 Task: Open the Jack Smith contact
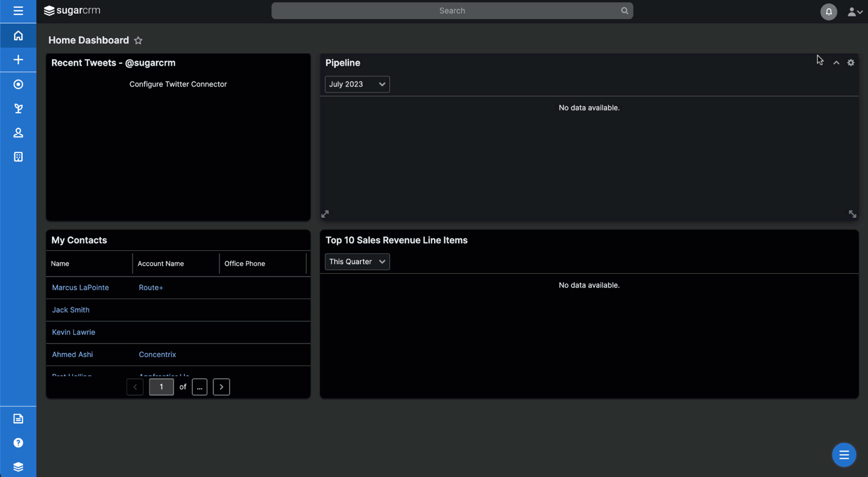click(71, 310)
